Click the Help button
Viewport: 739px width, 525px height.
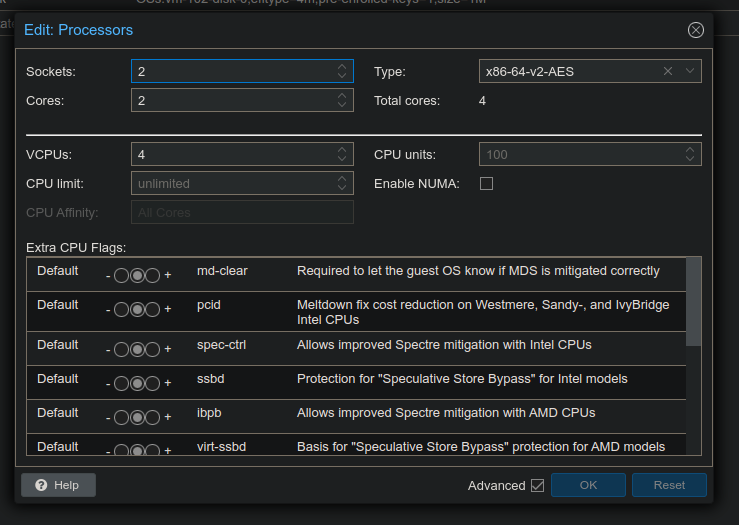click(x=58, y=485)
